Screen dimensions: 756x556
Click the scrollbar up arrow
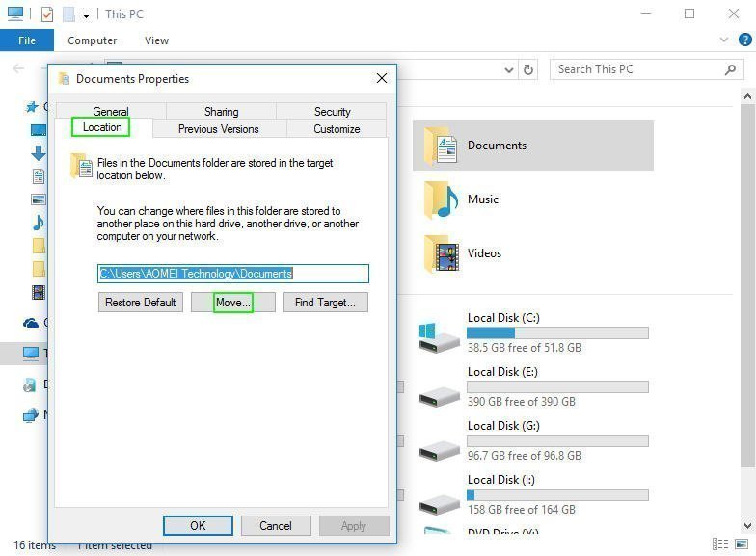(x=747, y=96)
